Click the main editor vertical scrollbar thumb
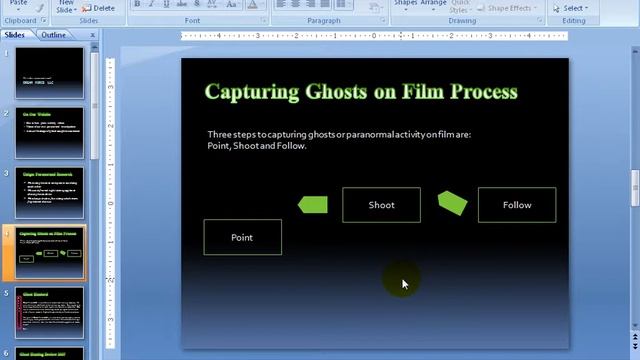The image size is (640, 360). pos(635,188)
